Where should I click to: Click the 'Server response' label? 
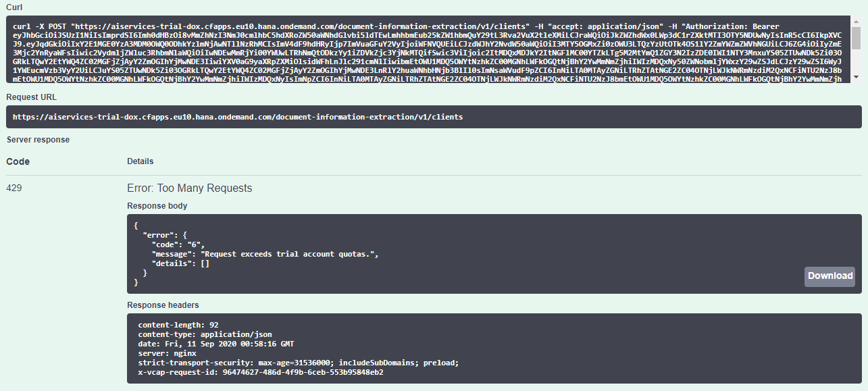coord(38,140)
